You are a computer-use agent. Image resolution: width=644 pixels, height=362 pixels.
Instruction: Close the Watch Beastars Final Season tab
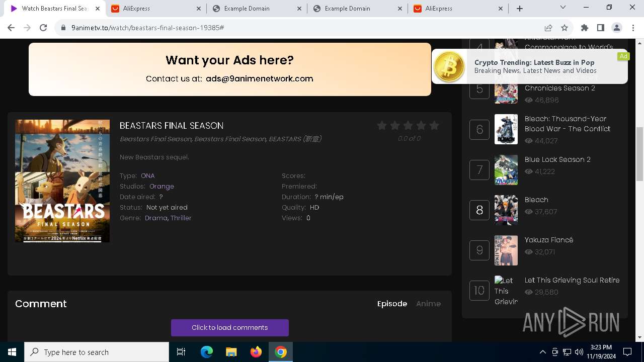[98, 9]
